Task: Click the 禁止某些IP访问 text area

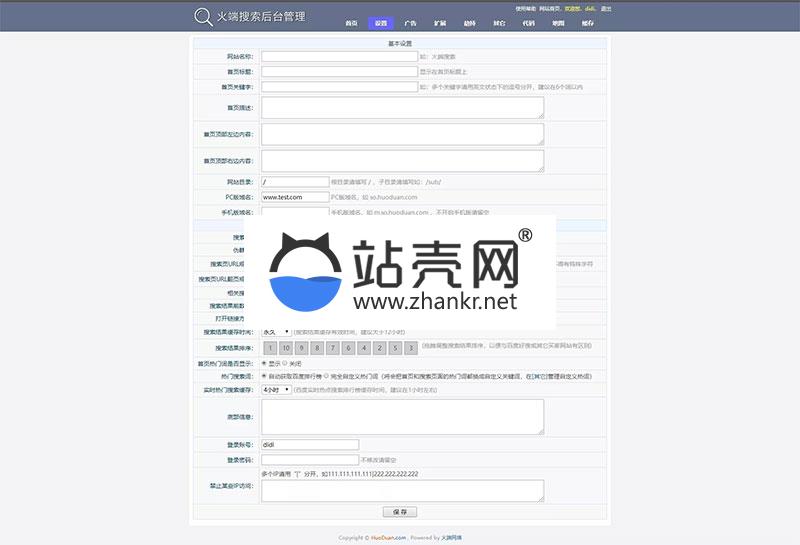Action: 402,490
